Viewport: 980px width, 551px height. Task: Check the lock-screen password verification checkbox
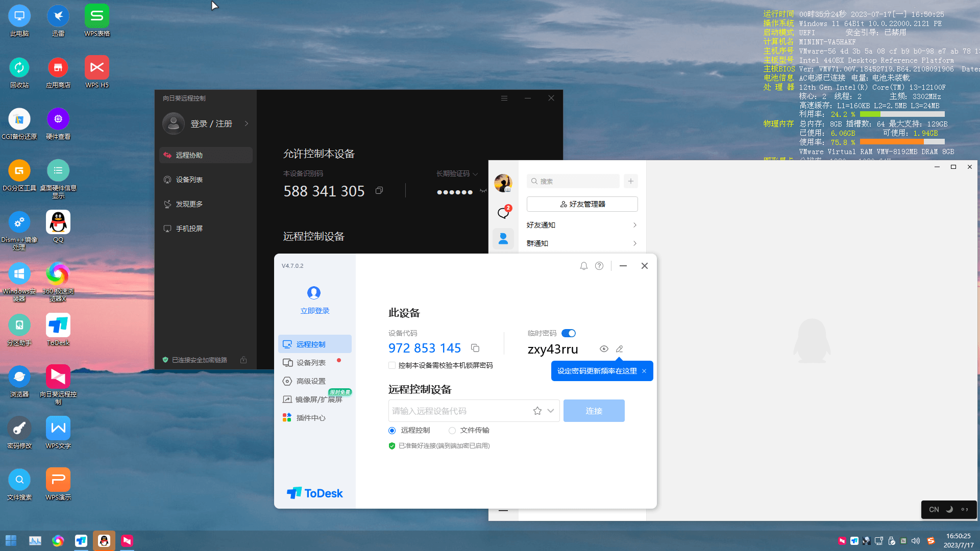[392, 365]
